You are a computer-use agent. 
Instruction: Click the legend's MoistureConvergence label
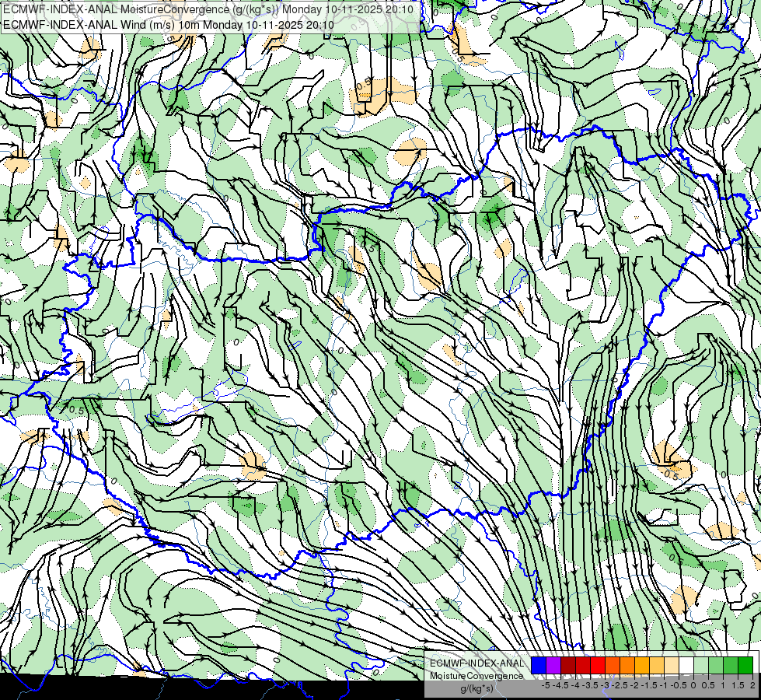coord(476,676)
